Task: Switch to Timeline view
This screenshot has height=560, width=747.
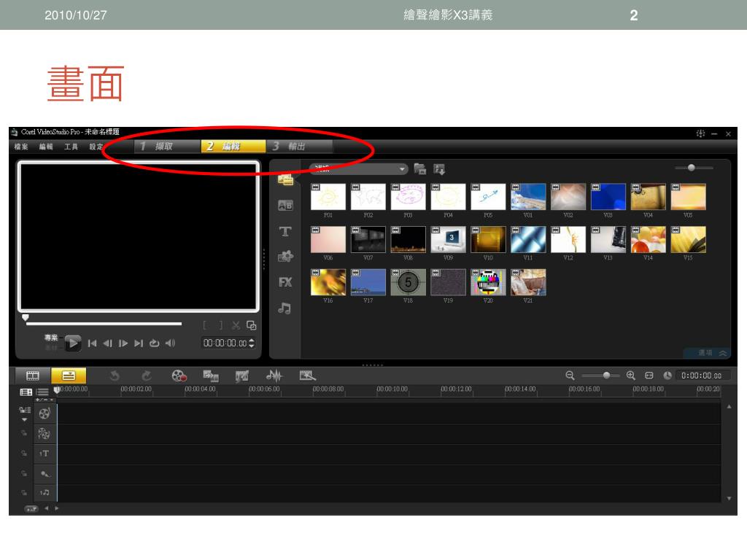Action: [x=69, y=376]
